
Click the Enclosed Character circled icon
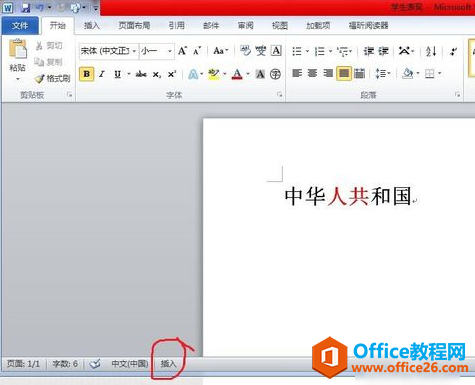click(275, 74)
